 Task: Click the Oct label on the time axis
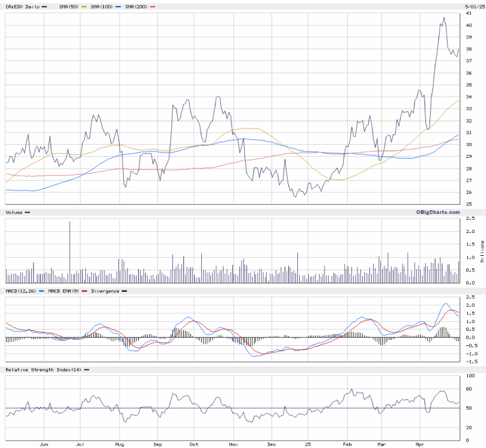[x=193, y=444]
